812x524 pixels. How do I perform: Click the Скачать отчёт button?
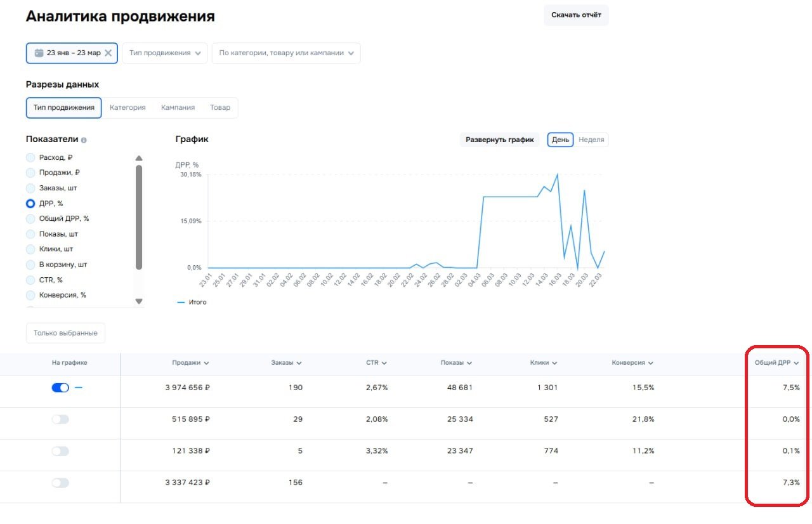pyautogui.click(x=576, y=15)
